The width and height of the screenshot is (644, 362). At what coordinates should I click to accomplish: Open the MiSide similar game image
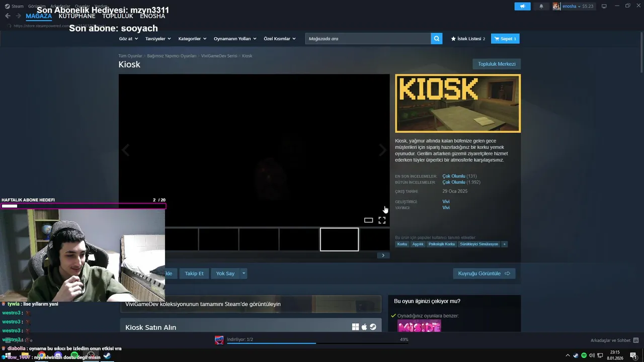(x=419, y=327)
